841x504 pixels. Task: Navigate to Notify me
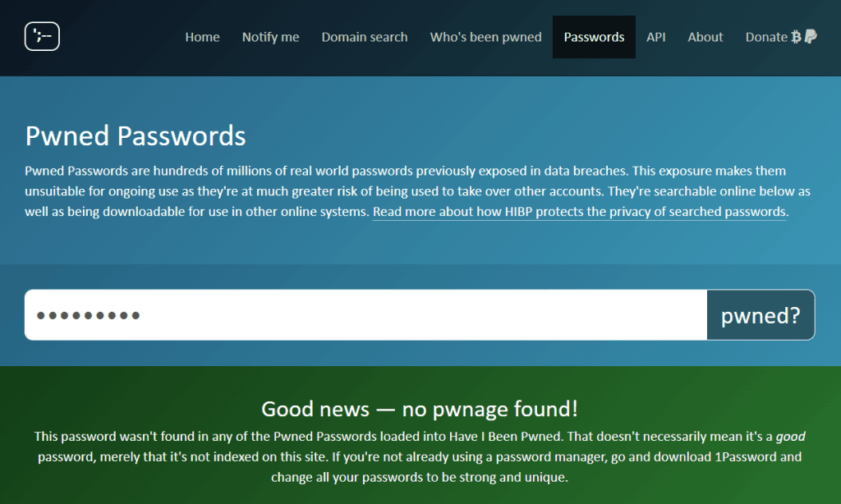click(x=270, y=37)
